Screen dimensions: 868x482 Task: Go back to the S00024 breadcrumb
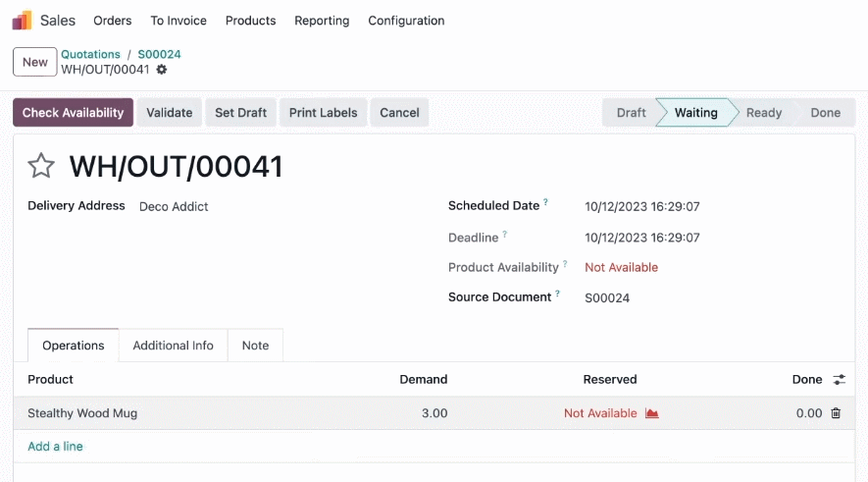coord(159,54)
